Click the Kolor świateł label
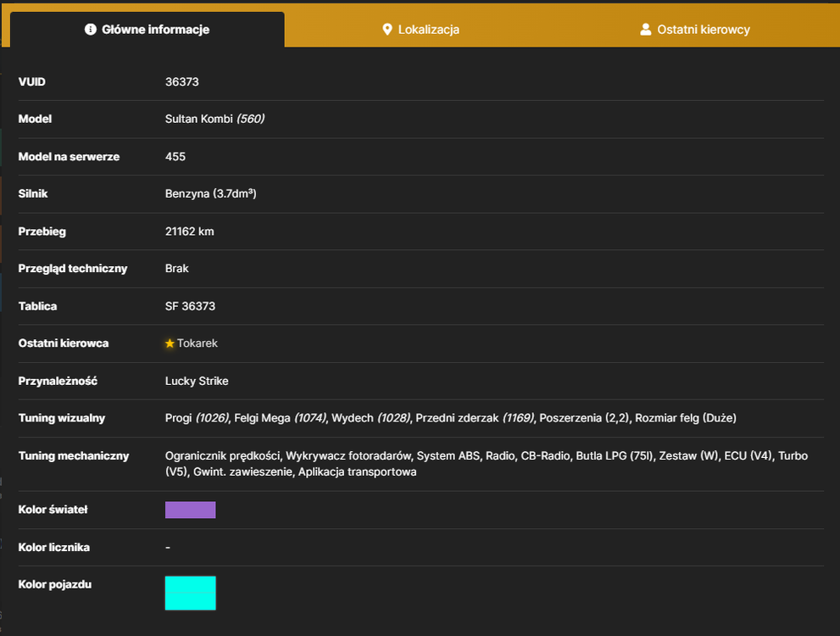Image resolution: width=840 pixels, height=636 pixels. (53, 510)
